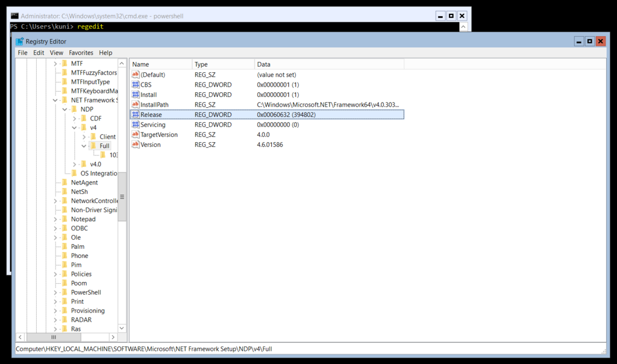The width and height of the screenshot is (617, 364).
Task: Select the MTFFuzzyFactors key
Action: pos(93,72)
